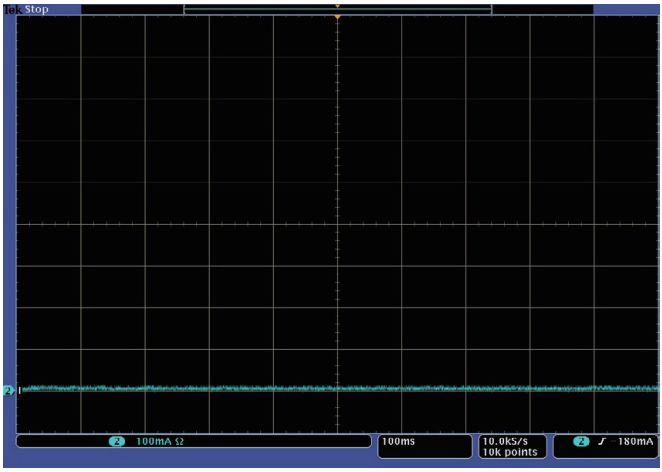Click the Tek logo in the corner
Image resolution: width=662 pixels, height=472 pixels.
13,10
